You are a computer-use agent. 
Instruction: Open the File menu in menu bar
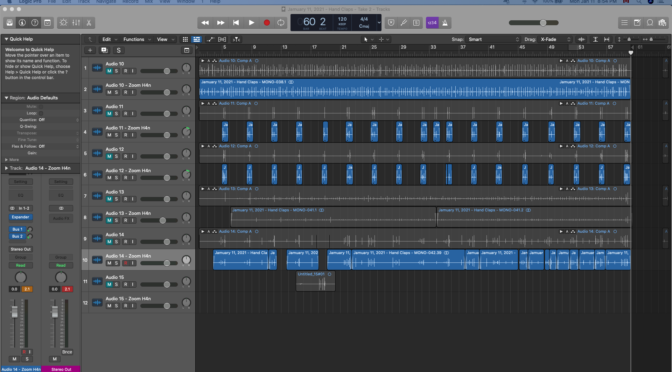click(52, 2)
